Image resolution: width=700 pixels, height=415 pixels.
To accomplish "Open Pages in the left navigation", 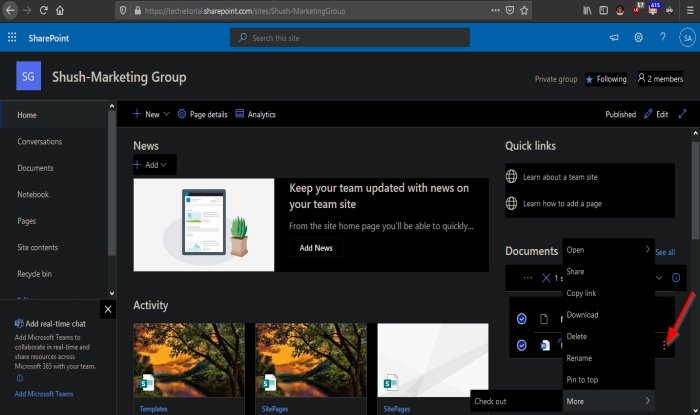I will point(26,221).
